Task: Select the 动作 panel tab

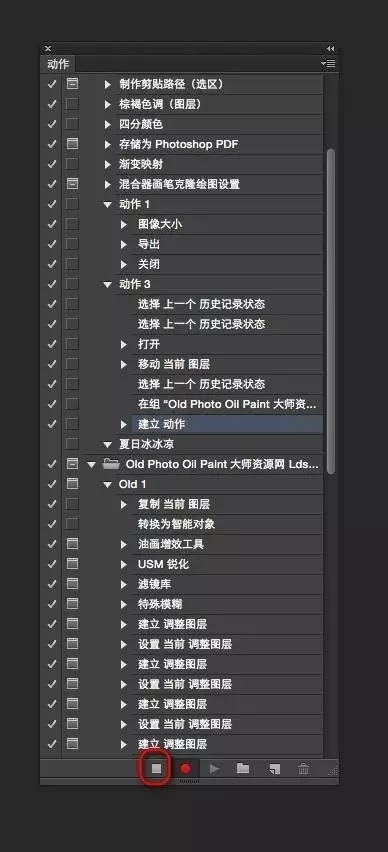Action: pos(58,64)
